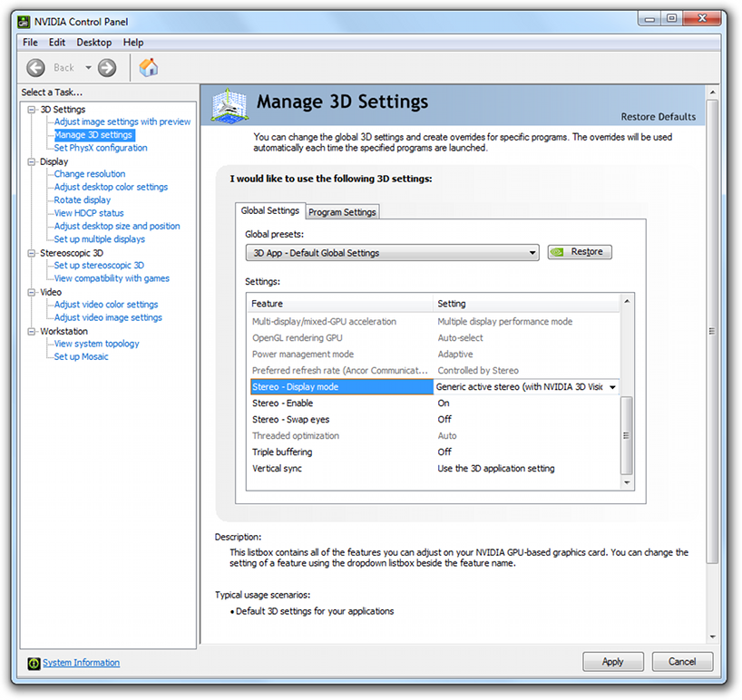Image resolution: width=742 pixels, height=700 pixels.
Task: Open Rotate display task
Action: 82,199
